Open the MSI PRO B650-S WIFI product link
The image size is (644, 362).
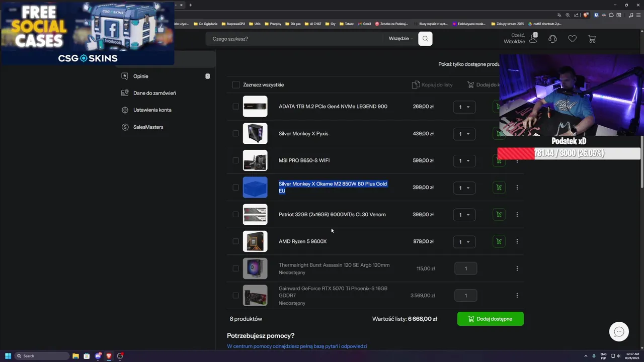(304, 160)
